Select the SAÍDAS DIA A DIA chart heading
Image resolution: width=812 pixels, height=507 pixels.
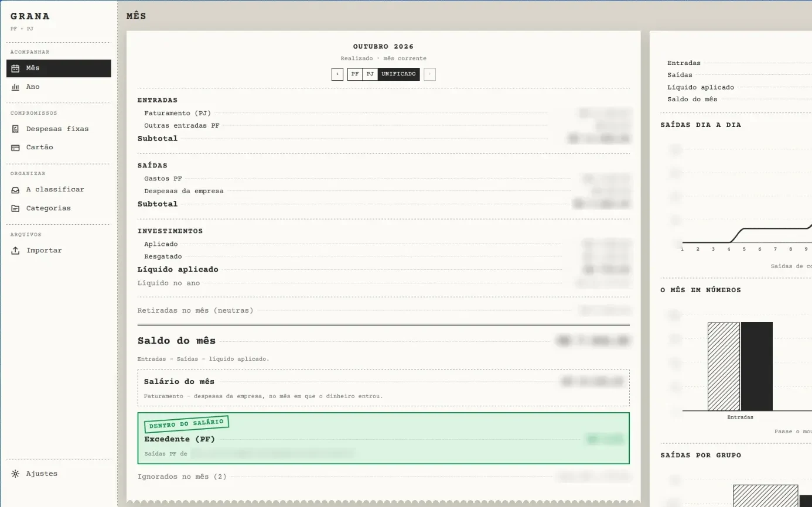click(701, 125)
